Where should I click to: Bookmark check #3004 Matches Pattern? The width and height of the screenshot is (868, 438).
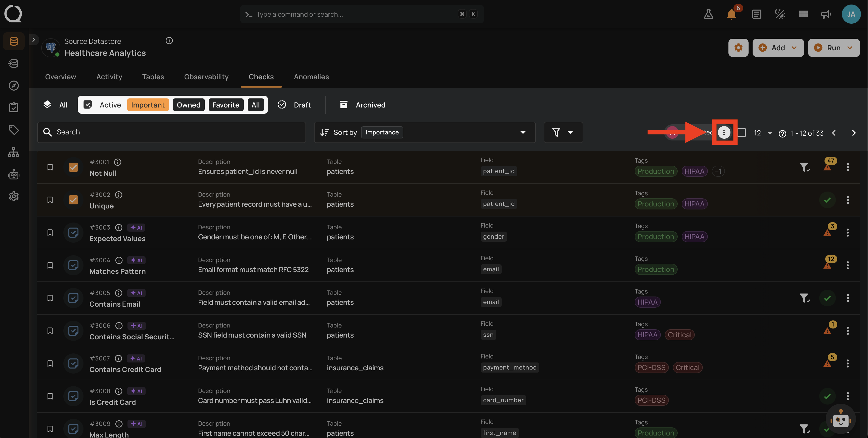tap(50, 265)
